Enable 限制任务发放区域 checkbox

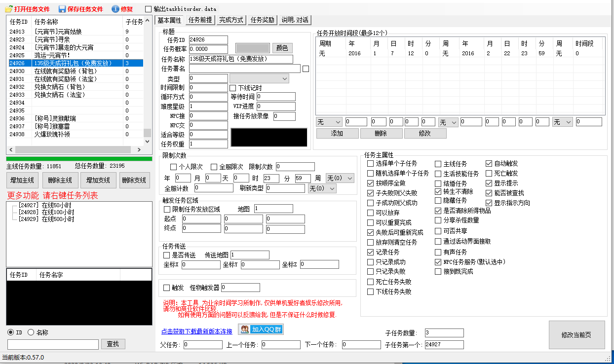click(x=167, y=209)
